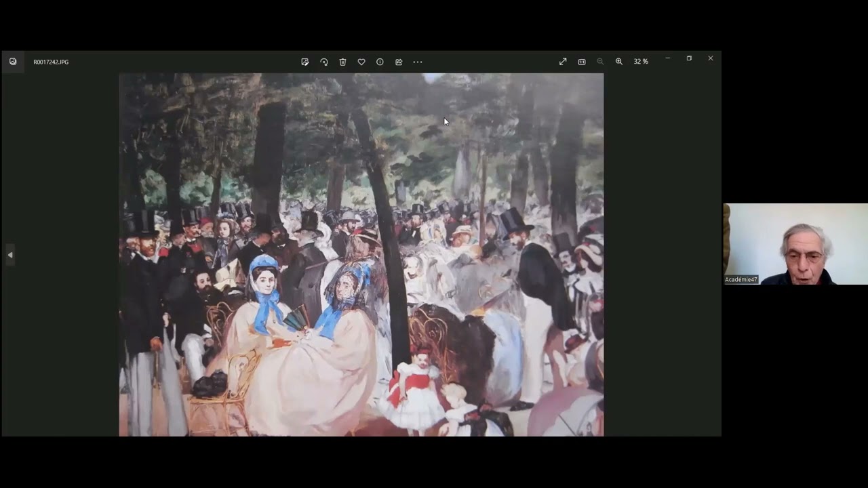
Task: Click the Photos app icon beside the filename
Action: 13,62
